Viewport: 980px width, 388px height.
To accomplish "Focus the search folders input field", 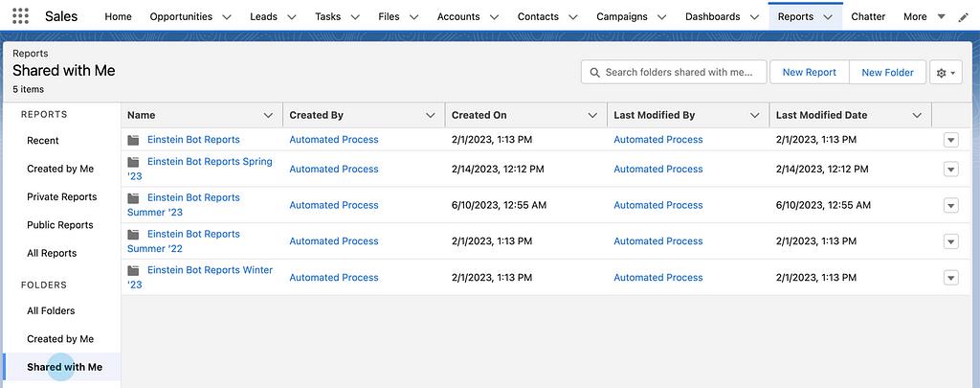I will coord(679,73).
